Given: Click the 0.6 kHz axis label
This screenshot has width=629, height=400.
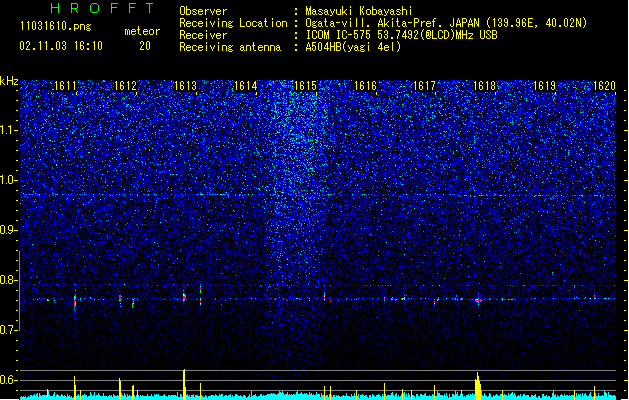Looking at the screenshot, I should pos(9,380).
